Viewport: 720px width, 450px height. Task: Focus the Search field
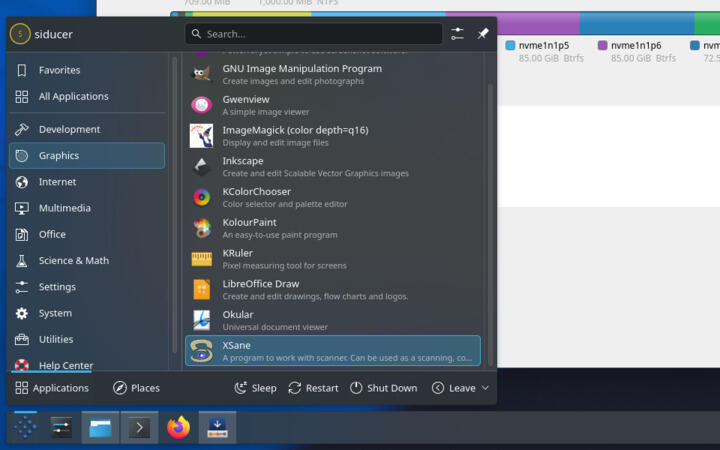(314, 34)
